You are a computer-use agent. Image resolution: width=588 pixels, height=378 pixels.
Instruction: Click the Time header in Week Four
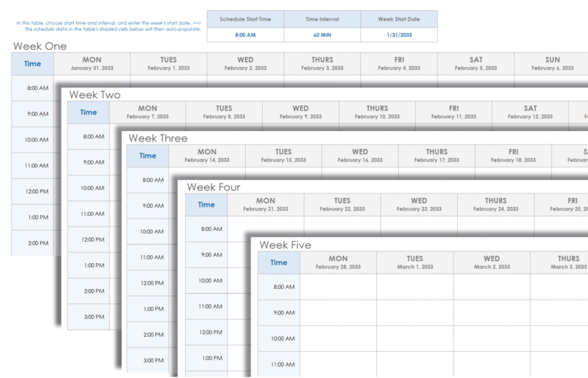[x=206, y=205]
